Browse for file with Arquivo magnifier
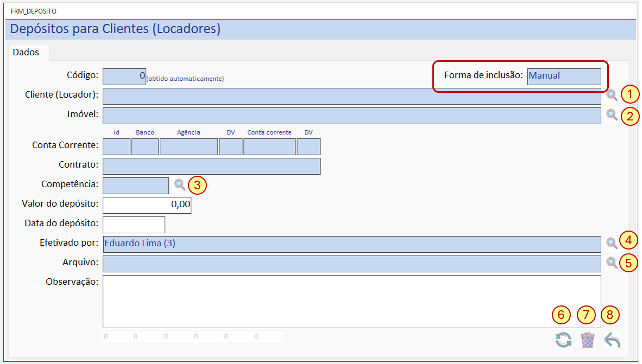The image size is (642, 364). (612, 263)
